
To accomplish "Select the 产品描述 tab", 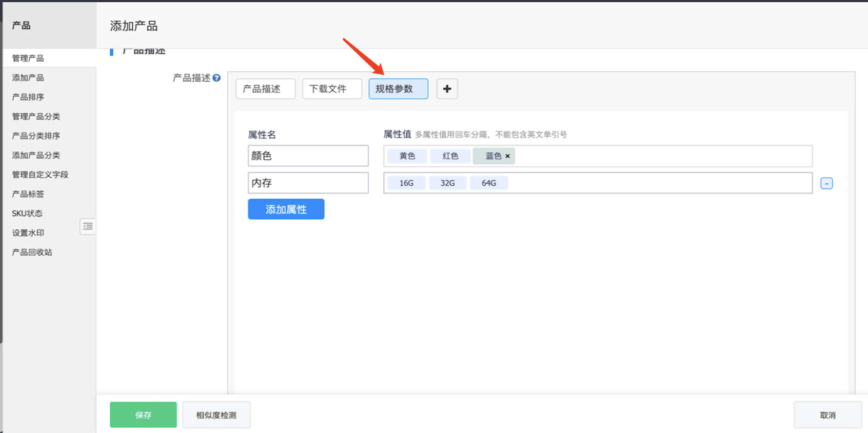I will click(265, 89).
